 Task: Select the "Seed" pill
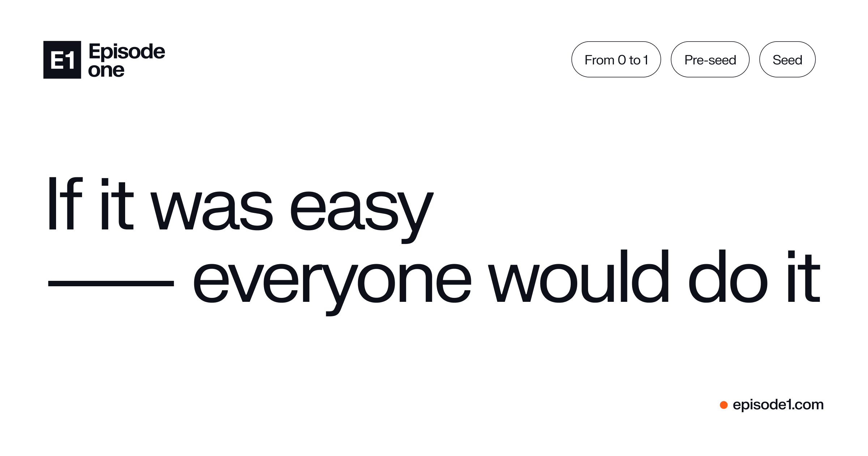click(x=787, y=59)
